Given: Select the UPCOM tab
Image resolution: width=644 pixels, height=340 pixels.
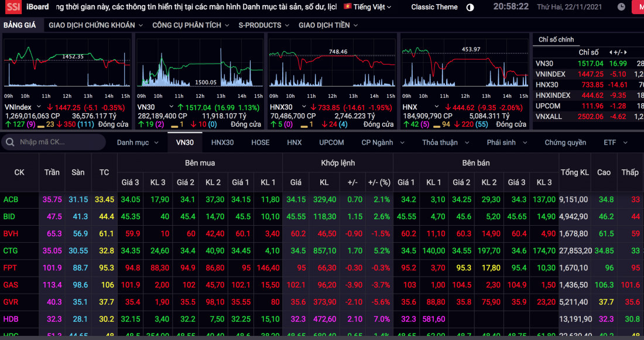Looking at the screenshot, I should pos(331,142).
